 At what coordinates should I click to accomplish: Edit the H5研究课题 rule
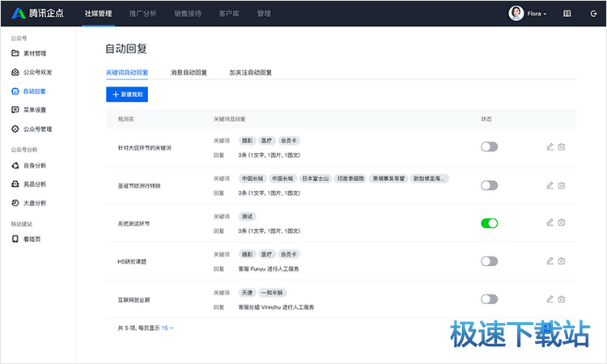click(550, 260)
